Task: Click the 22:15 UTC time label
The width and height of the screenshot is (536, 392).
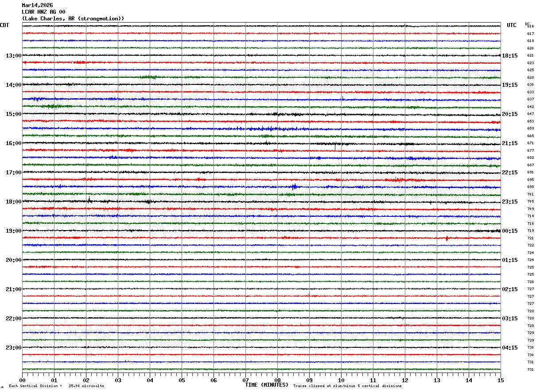Action: (x=510, y=173)
